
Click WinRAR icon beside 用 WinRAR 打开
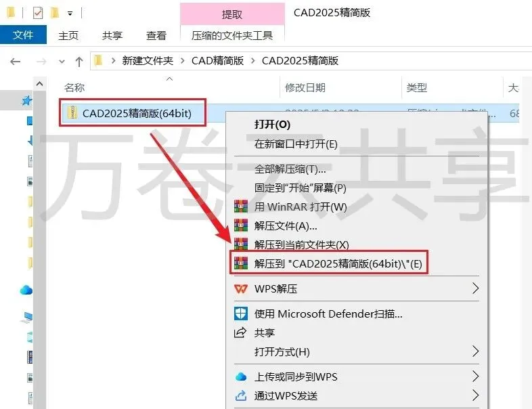241,207
